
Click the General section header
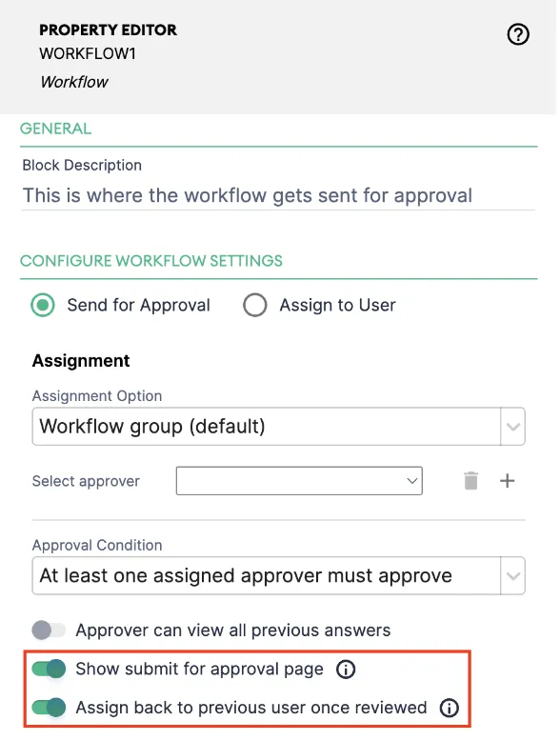(56, 129)
